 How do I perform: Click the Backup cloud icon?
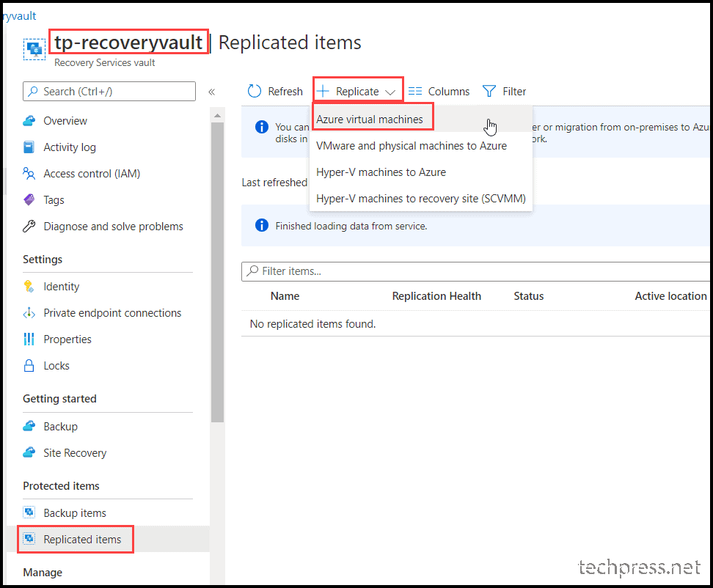(29, 426)
